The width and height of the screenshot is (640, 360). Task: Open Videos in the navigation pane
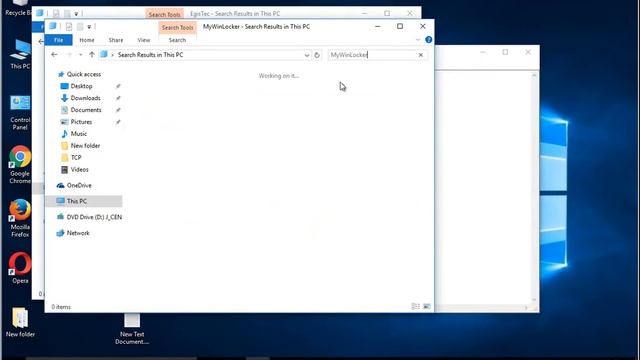point(79,169)
